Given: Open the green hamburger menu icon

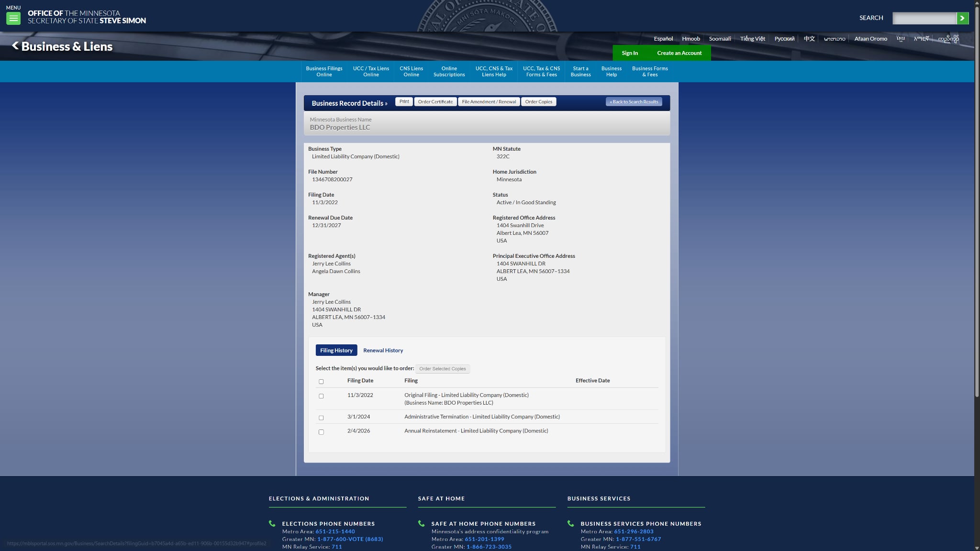Looking at the screenshot, I should 13,19.
